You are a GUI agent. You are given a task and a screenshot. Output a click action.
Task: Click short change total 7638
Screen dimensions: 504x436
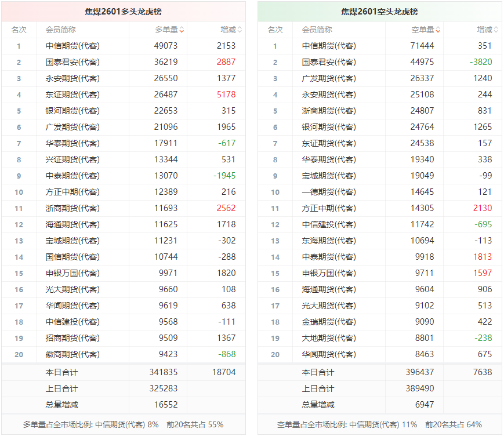click(x=483, y=372)
